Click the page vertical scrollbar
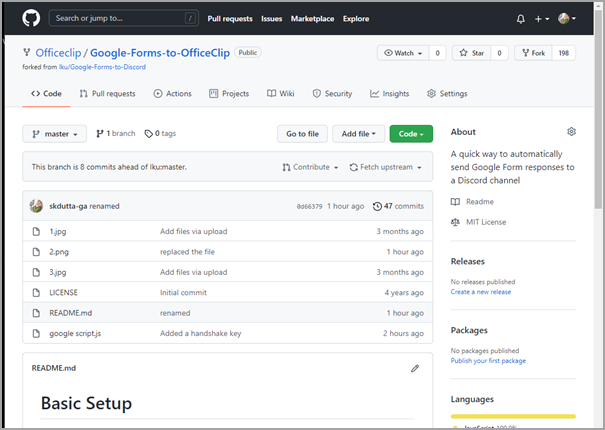 (x=598, y=108)
